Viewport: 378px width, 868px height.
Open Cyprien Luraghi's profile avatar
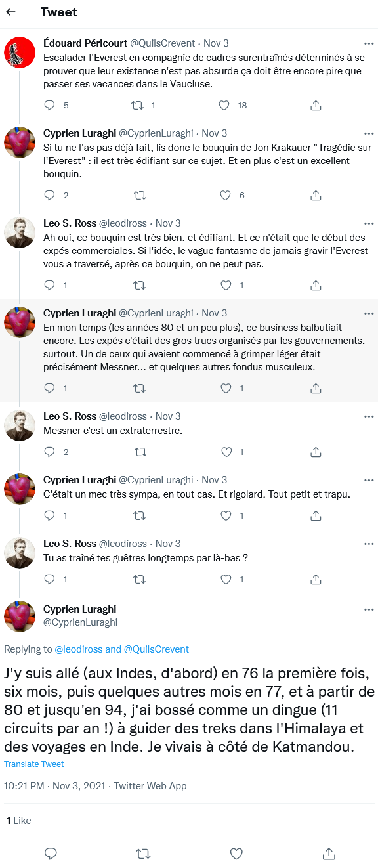(x=20, y=616)
